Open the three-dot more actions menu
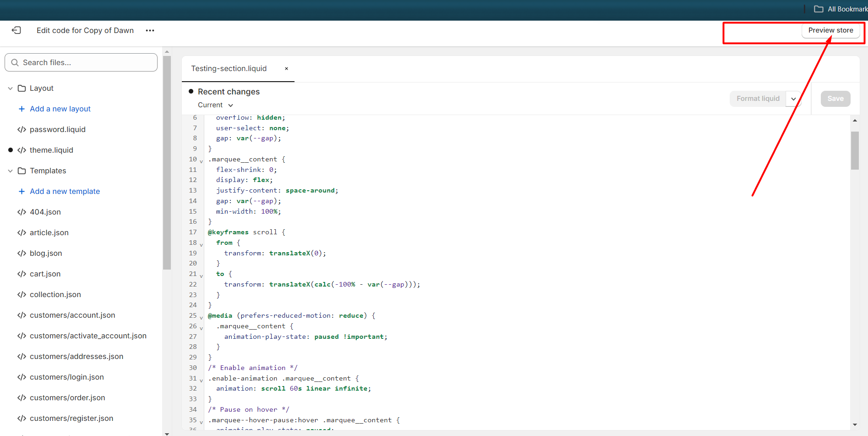868x436 pixels. pyautogui.click(x=150, y=30)
